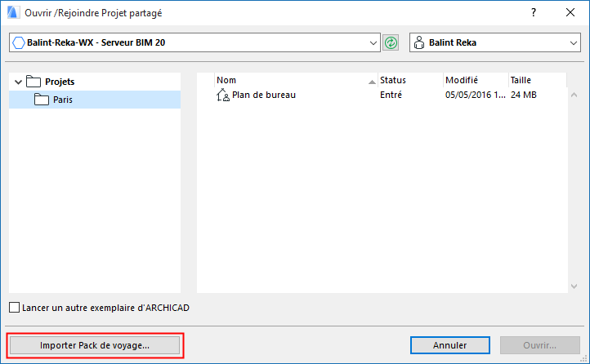This screenshot has width=590, height=364.
Task: Click the project list vertical scrollbar
Action: pyautogui.click(x=573, y=180)
